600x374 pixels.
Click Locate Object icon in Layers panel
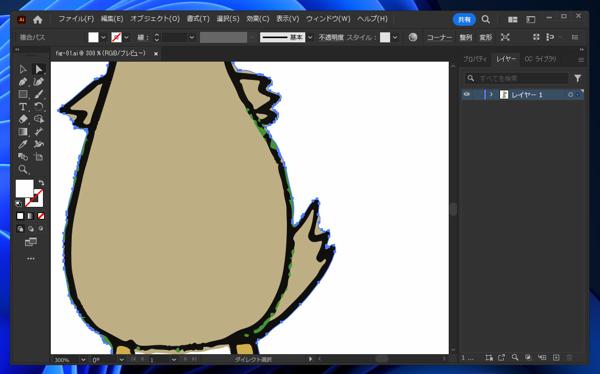coord(515,358)
